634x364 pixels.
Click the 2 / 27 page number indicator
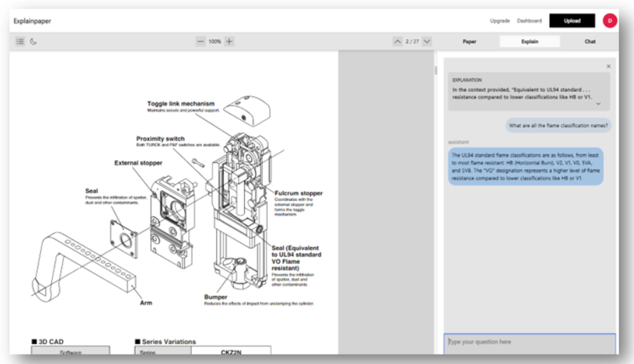(x=412, y=42)
